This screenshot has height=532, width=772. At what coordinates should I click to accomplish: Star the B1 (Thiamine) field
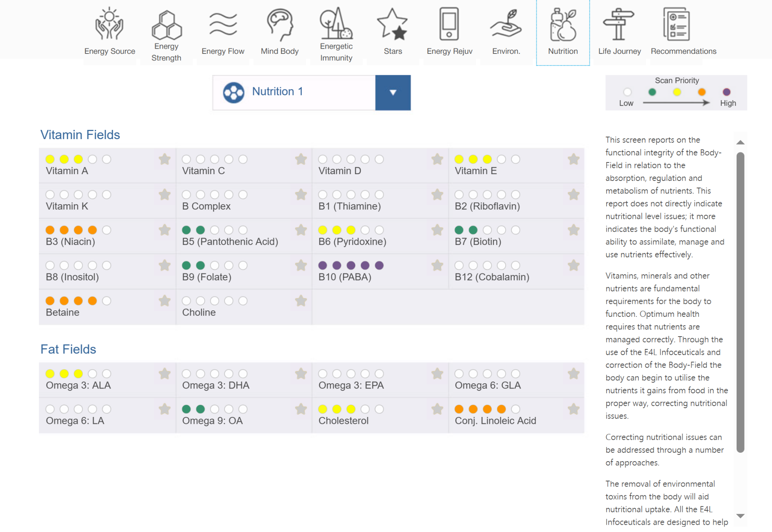point(437,195)
